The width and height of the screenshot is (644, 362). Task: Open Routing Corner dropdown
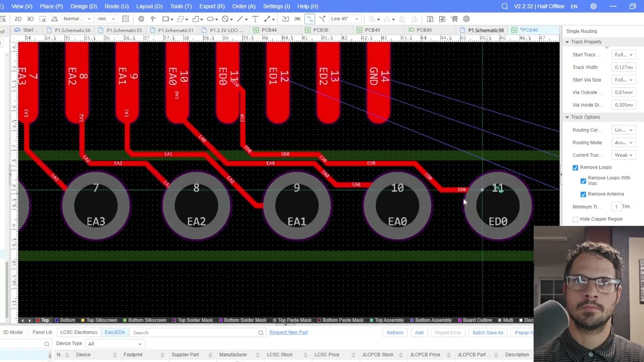pyautogui.click(x=623, y=130)
